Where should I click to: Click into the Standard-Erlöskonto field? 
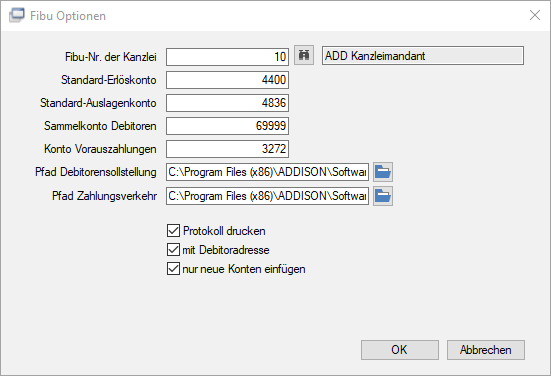pyautogui.click(x=227, y=80)
